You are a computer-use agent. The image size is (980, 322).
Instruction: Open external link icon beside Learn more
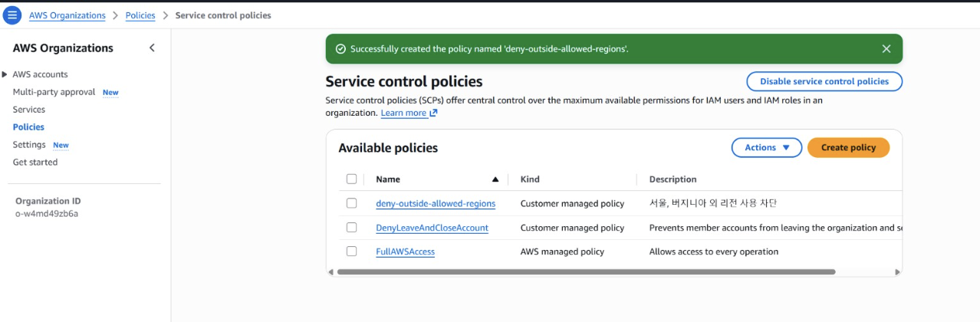433,113
